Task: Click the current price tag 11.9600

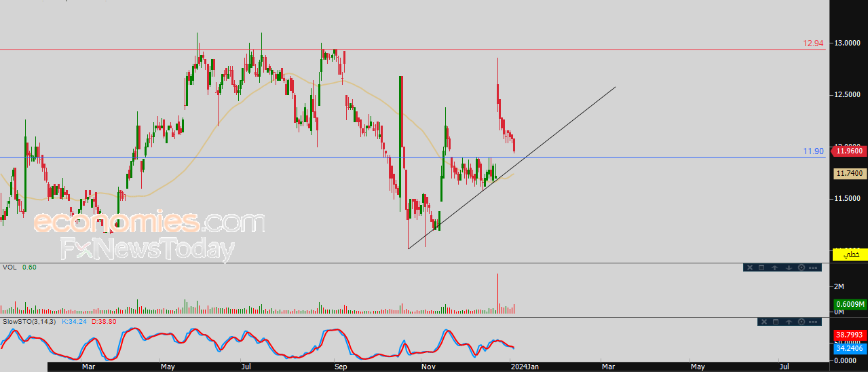Action: [850, 151]
